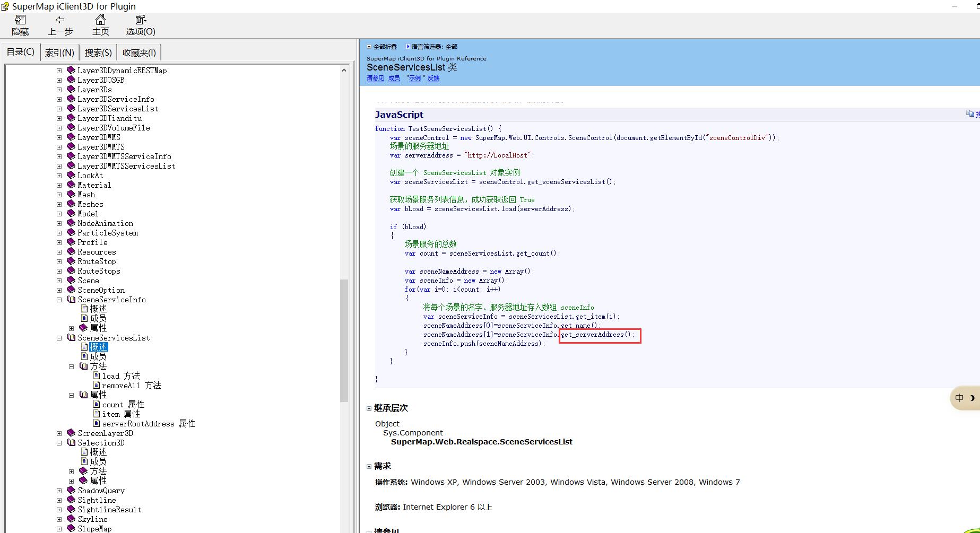Image resolution: width=980 pixels, height=533 pixels.
Task: Select the ShadowQuery book icon
Action: pos(71,490)
